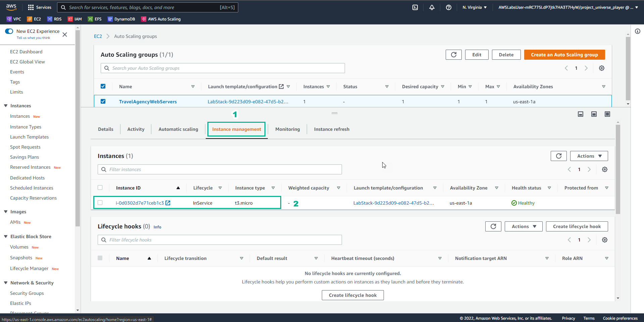Open AWS Auto Scaling shortcut in favorites bar
The image size is (644, 322).
pos(161,19)
